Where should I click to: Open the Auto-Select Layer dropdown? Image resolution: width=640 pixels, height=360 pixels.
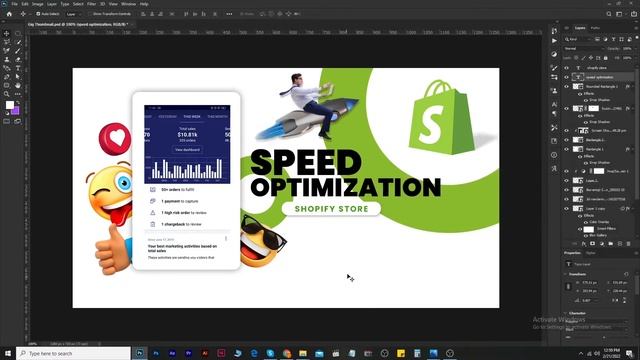click(73, 14)
